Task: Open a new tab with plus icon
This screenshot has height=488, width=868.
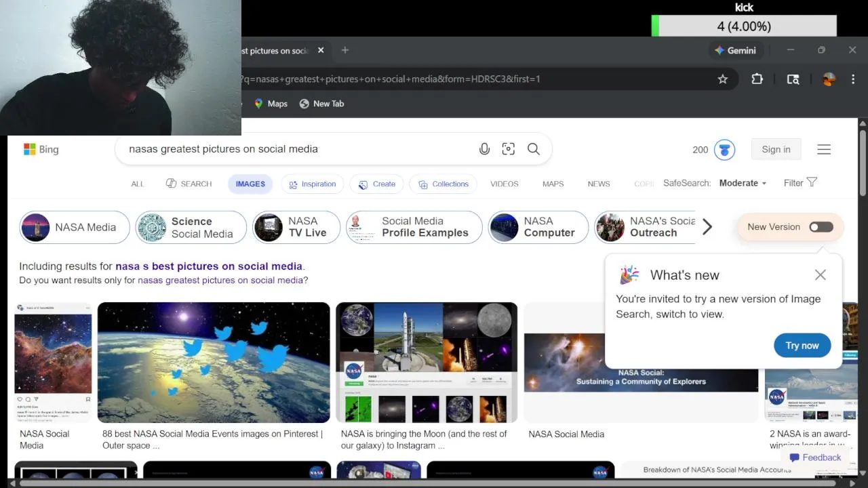Action: 345,50
